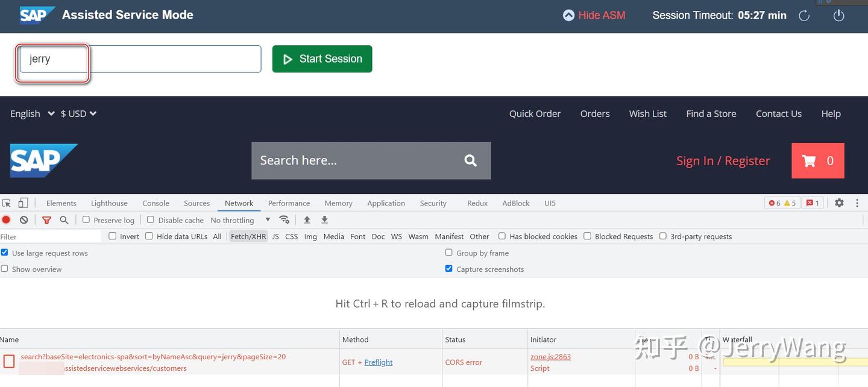Image resolution: width=868 pixels, height=387 pixels.
Task: Collapse panel with Hide ASM
Action: [594, 15]
